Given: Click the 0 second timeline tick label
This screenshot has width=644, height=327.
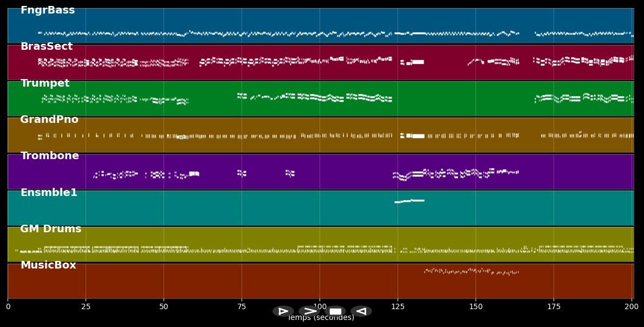Looking at the screenshot, I should [x=8, y=307].
